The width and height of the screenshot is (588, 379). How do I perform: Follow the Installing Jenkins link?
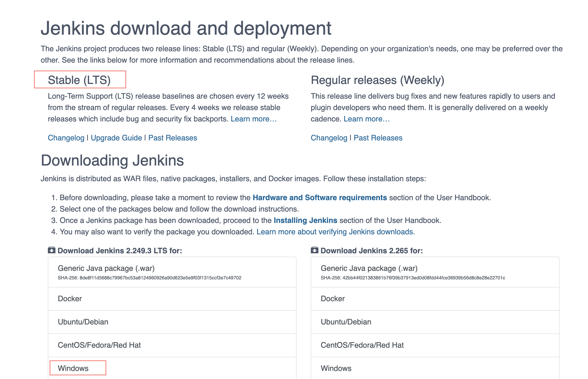tap(306, 220)
